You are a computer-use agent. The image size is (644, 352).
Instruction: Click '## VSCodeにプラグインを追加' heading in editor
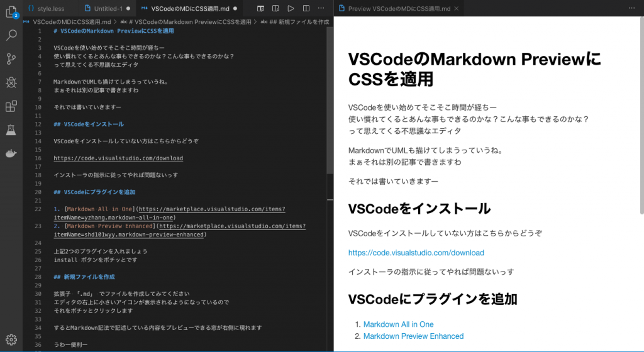point(94,192)
